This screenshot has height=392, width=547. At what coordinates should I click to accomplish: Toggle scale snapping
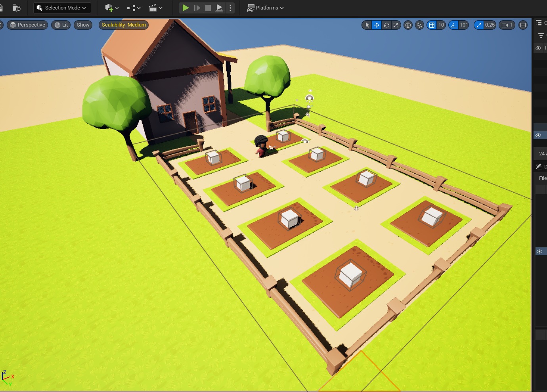pyautogui.click(x=479, y=25)
